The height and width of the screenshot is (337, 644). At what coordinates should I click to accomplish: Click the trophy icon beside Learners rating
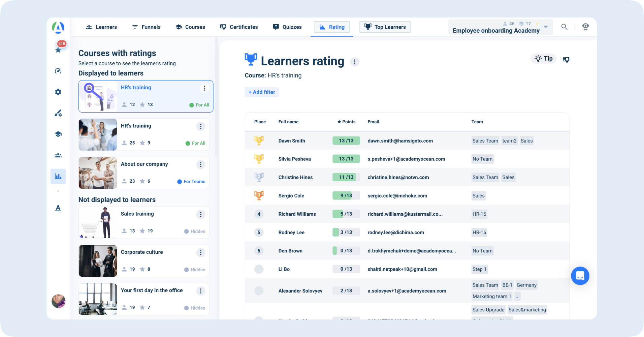click(x=251, y=59)
